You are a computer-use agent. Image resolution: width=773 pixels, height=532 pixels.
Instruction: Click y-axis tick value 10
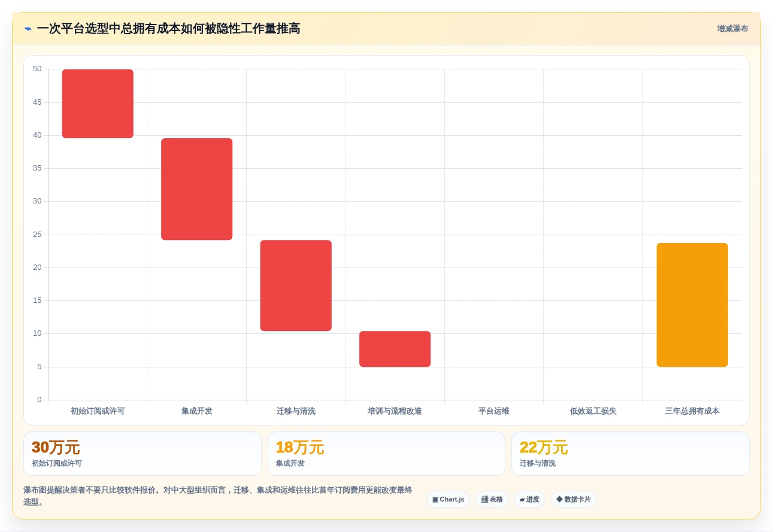pos(37,333)
